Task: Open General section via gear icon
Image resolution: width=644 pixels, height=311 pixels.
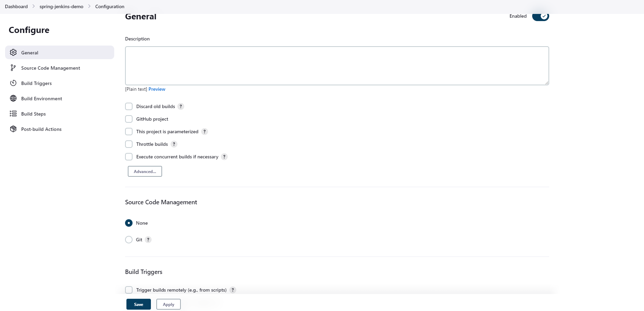Action: point(13,52)
